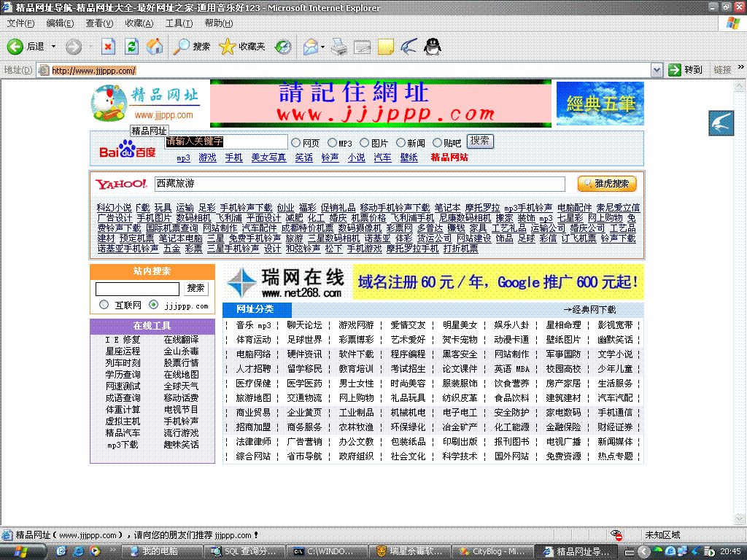Open the 收藏(A) menu

[139, 23]
